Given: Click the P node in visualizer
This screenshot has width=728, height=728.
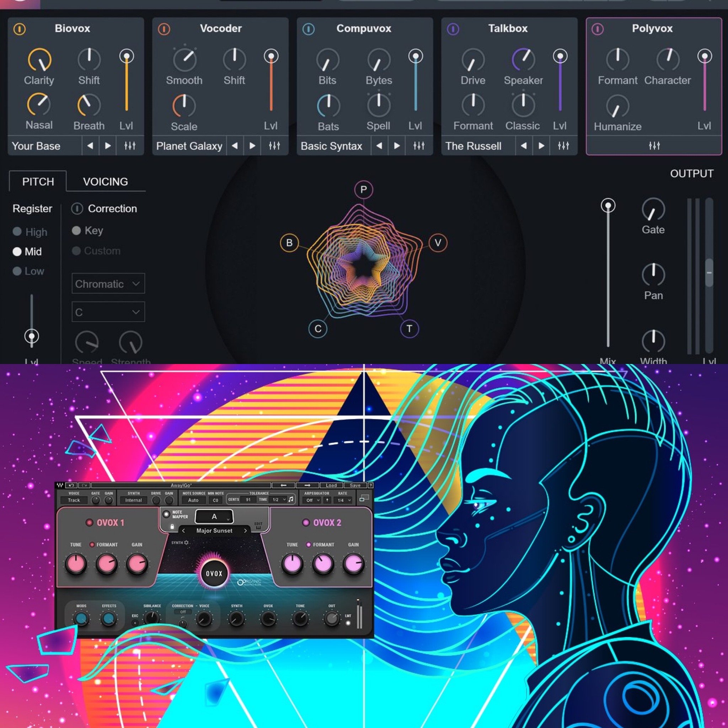Looking at the screenshot, I should [x=363, y=189].
